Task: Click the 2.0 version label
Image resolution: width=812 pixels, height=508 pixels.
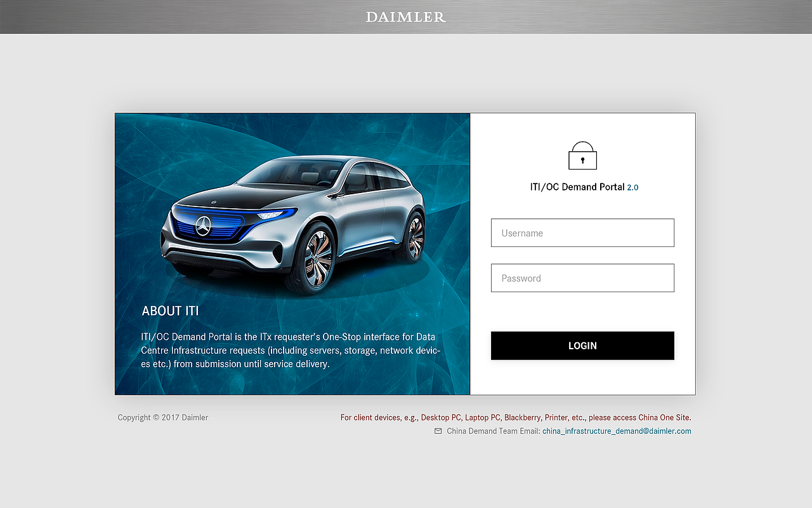Action: pyautogui.click(x=632, y=188)
